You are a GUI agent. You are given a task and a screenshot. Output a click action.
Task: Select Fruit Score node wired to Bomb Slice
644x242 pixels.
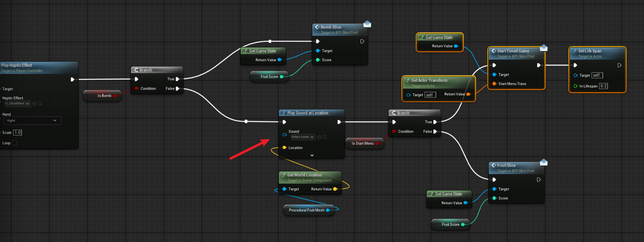[269, 77]
